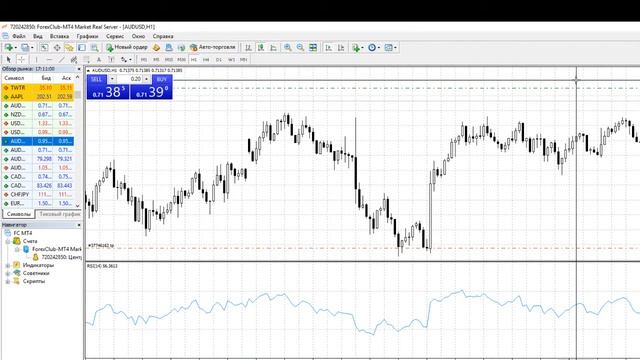Screen dimensions: 640x360
Task: Switch to D1 timeframe
Action: (x=219, y=60)
